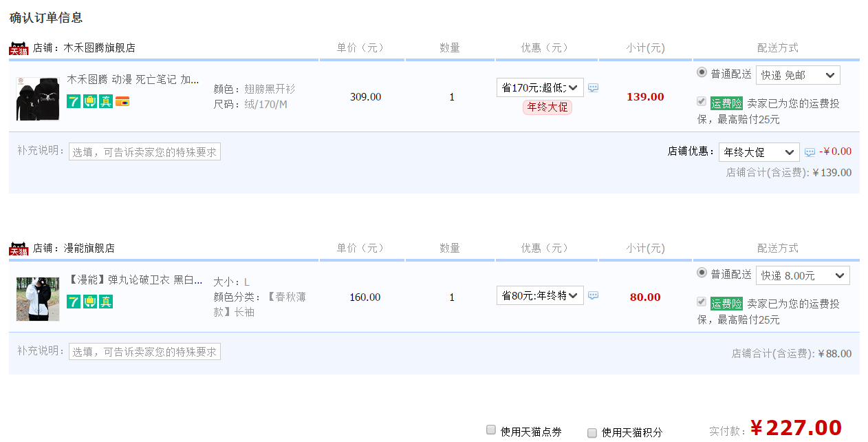This screenshot has height=442, width=868.
Task: Click message icon next to 店铺优惠 dropdown
Action: (x=810, y=152)
